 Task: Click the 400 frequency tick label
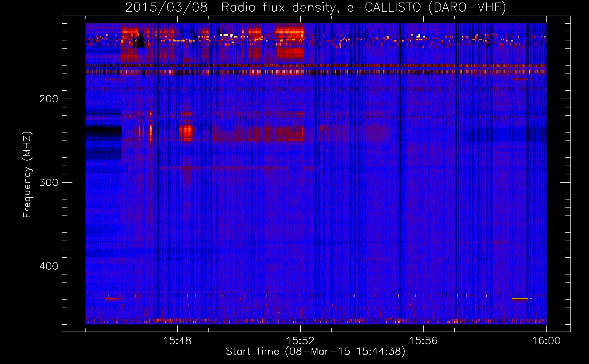click(x=49, y=266)
